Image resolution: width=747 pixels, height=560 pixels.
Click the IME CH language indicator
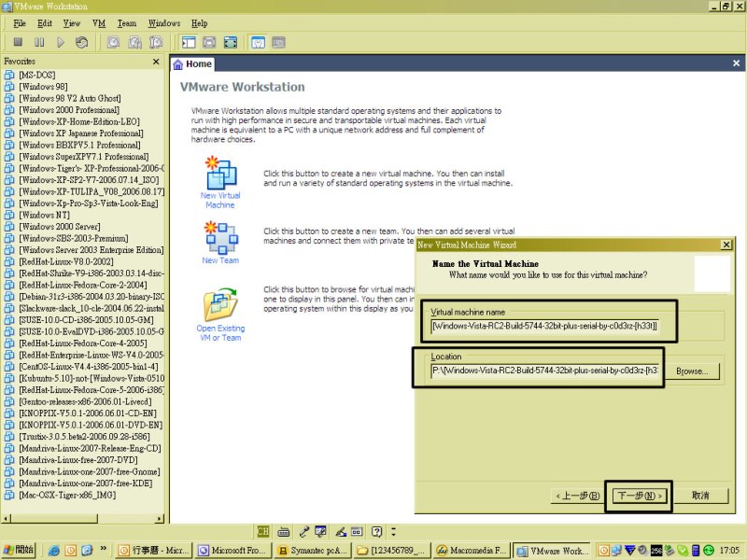click(263, 531)
